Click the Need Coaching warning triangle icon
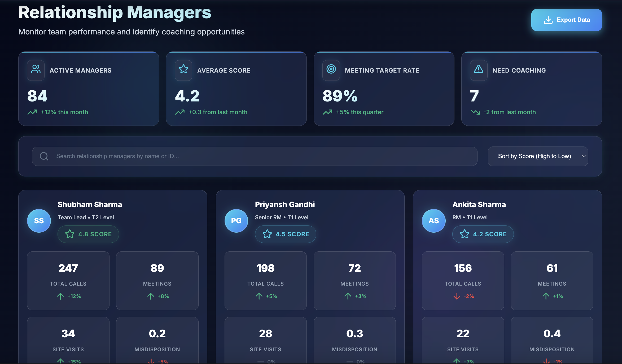Screen dimensions: 622x364 point(478,70)
